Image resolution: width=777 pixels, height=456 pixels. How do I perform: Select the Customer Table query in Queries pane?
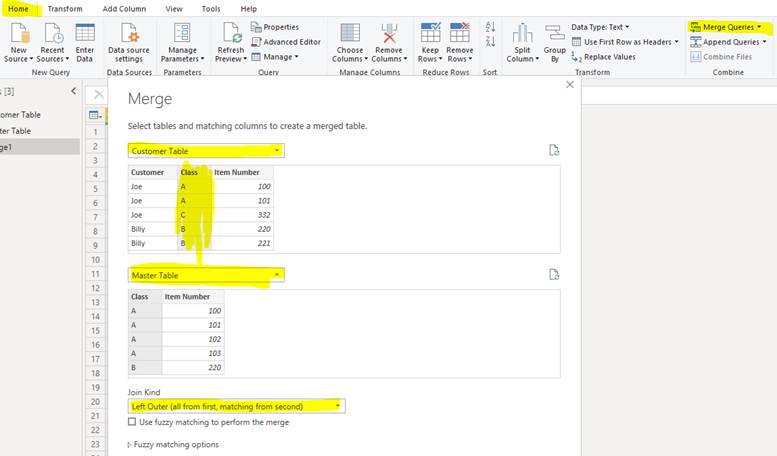[40, 114]
